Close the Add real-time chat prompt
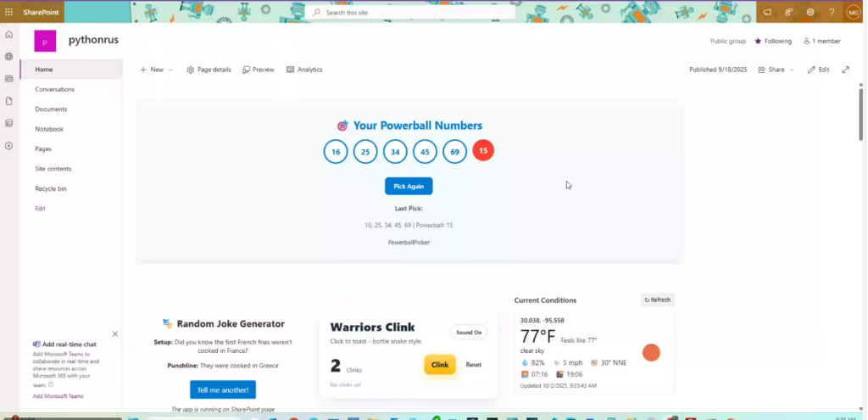Screen dimensions: 868x420 115,334
